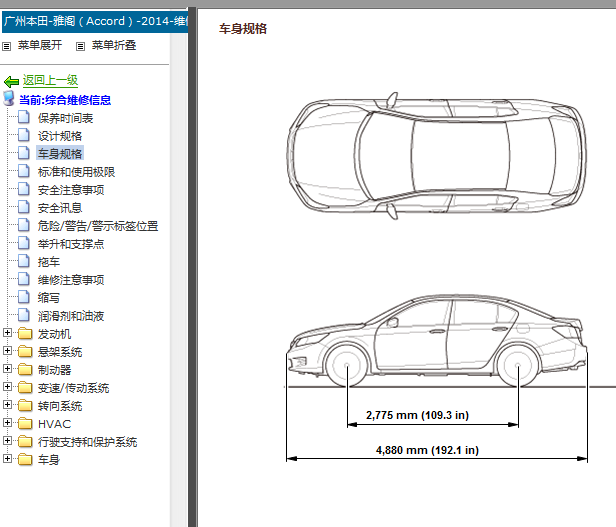
Task: Select the 当前:综合维修信息 heading
Action: [x=65, y=100]
